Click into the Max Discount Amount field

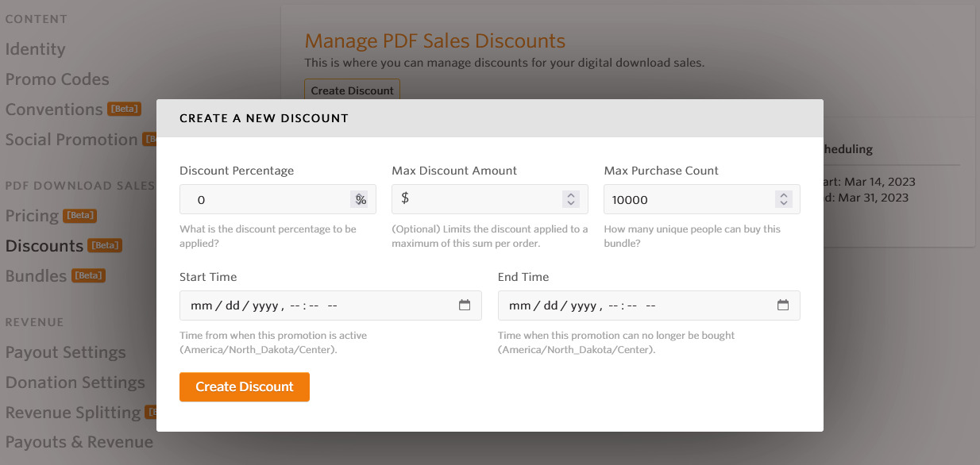coord(490,200)
